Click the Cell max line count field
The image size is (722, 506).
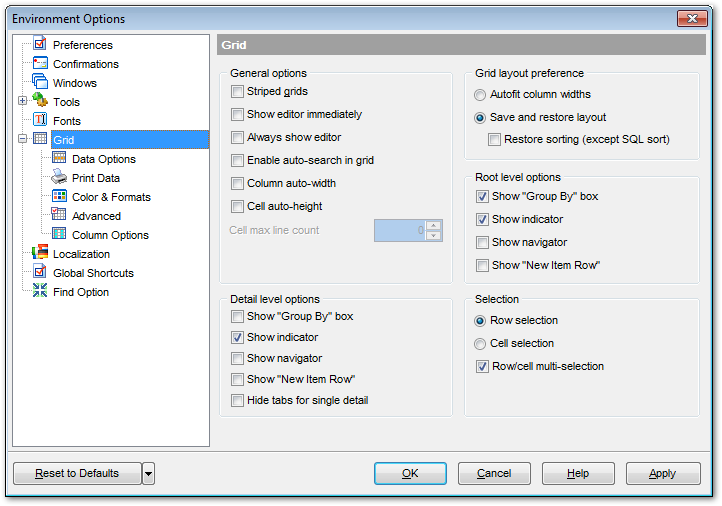point(401,231)
